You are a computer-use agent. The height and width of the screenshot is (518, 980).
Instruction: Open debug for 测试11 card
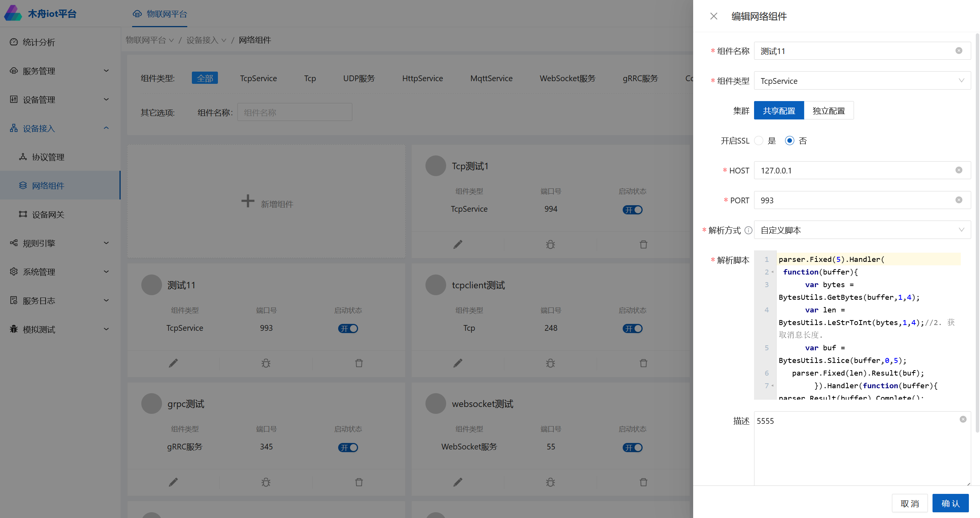[x=266, y=363]
